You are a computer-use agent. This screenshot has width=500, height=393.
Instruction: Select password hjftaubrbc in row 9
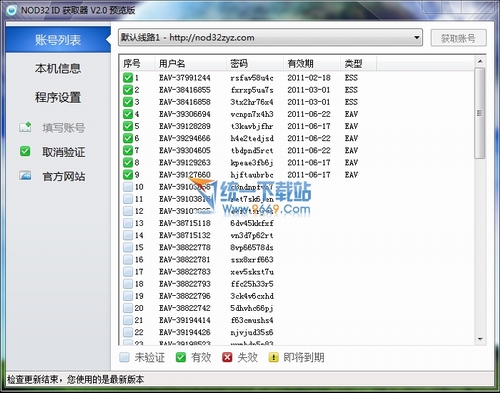252,175
